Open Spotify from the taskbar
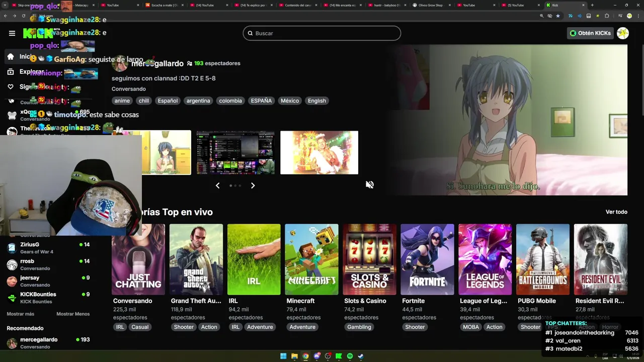 (350, 356)
